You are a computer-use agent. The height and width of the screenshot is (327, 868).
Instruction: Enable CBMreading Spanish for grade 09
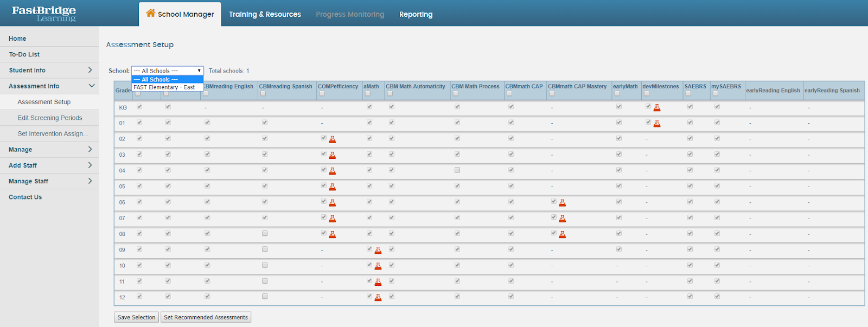coord(265,249)
